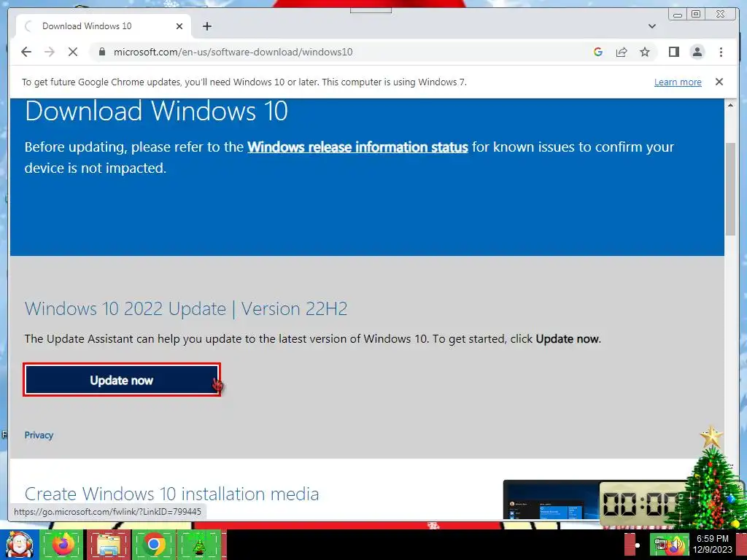Viewport: 747px width, 560px height.
Task: Close the Download Windows 10 tab
Action: point(179,26)
